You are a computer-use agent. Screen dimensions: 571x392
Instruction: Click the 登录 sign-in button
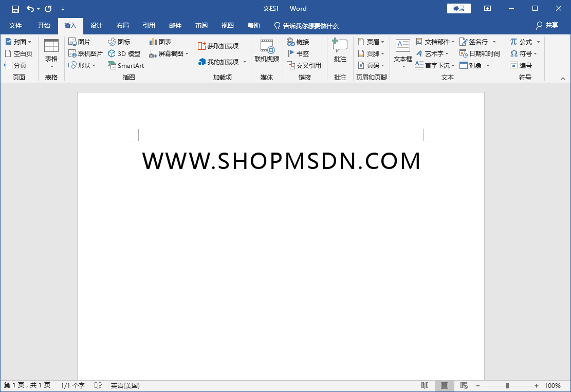point(459,9)
